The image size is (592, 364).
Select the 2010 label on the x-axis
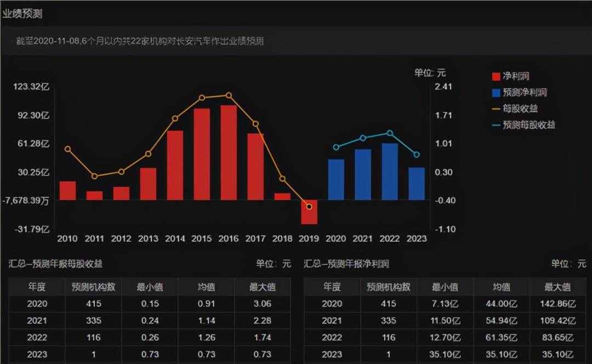pos(67,239)
